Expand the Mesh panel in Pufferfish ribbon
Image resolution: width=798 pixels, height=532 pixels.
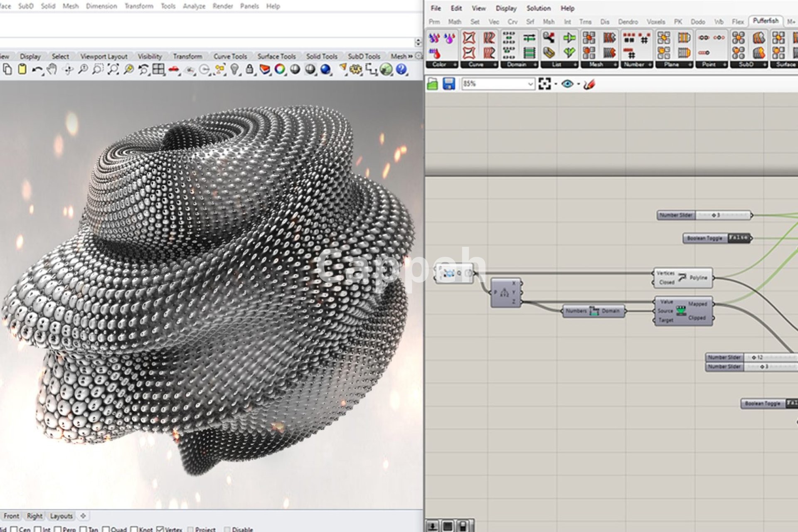pyautogui.click(x=615, y=65)
